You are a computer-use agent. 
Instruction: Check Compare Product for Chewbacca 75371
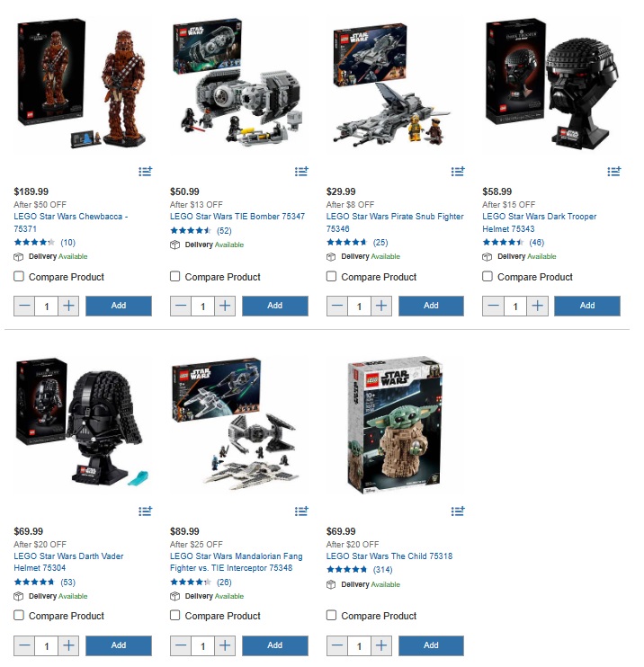pos(19,277)
